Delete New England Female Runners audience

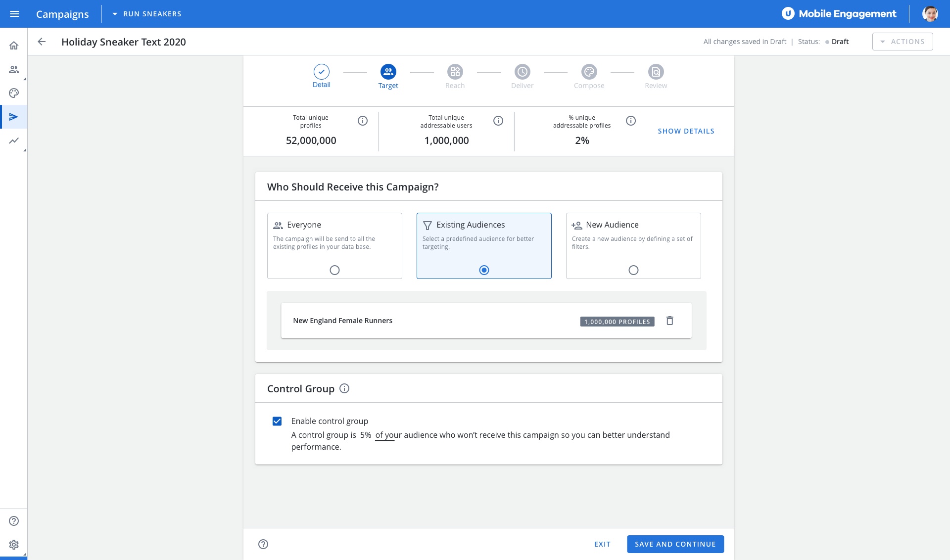(669, 321)
